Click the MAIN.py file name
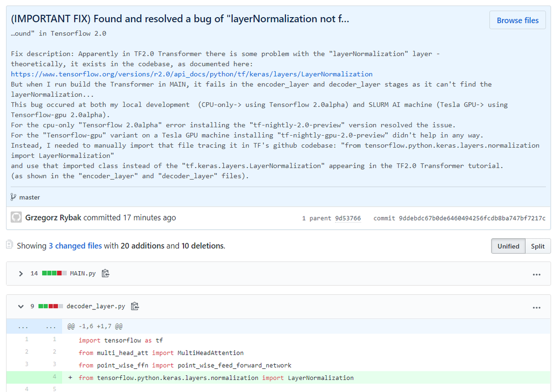The height and width of the screenshot is (392, 558). tap(83, 273)
